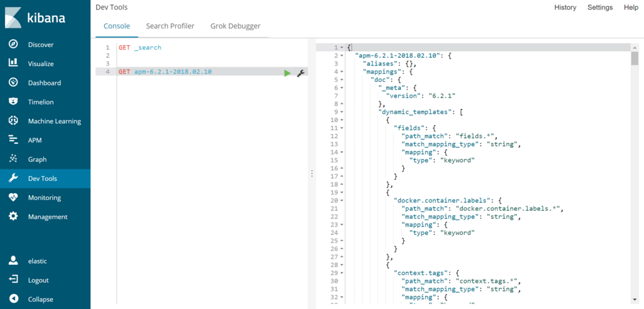Collapse "doc" fold arrow line 5
This screenshot has width=644, height=309.
[x=341, y=80]
